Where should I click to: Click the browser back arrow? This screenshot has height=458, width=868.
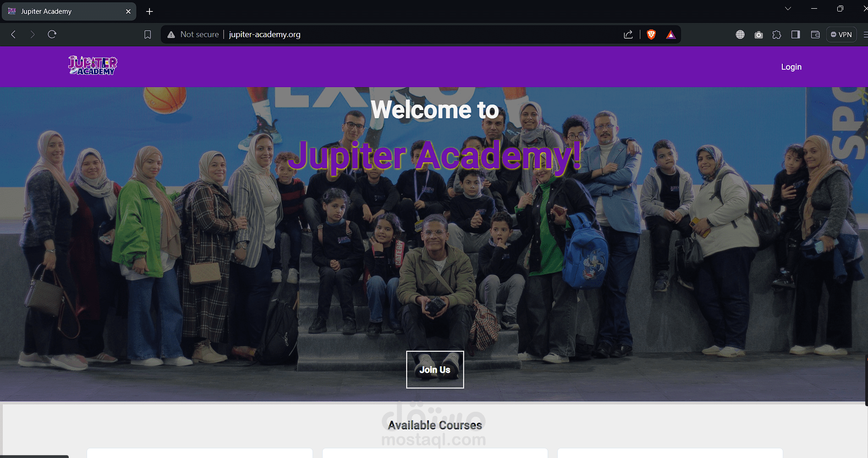click(14, 34)
